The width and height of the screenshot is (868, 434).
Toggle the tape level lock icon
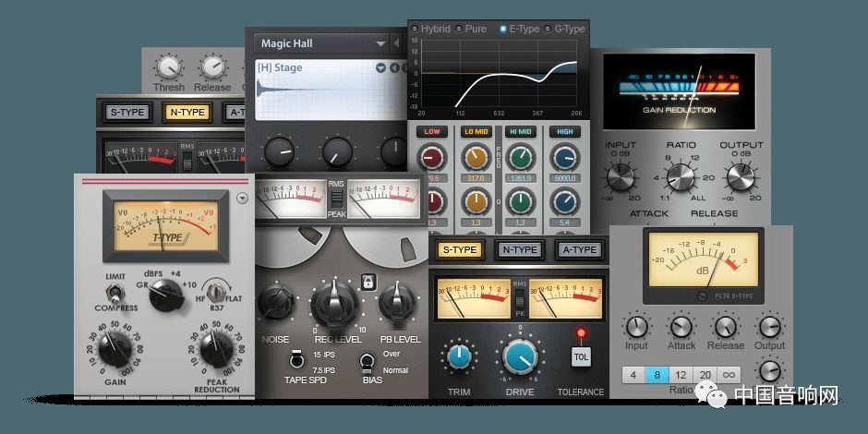pos(368,282)
